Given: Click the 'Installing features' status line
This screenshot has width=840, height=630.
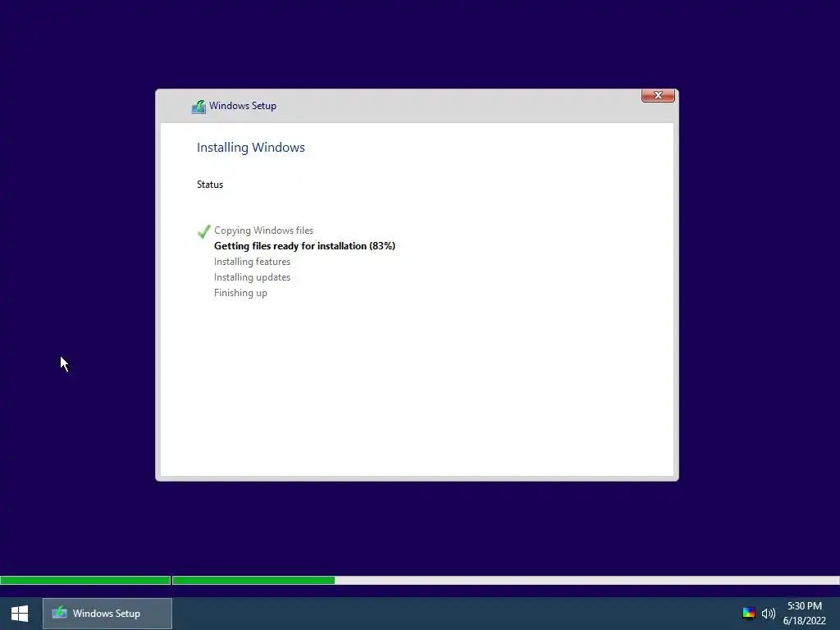Looking at the screenshot, I should pyautogui.click(x=252, y=262).
